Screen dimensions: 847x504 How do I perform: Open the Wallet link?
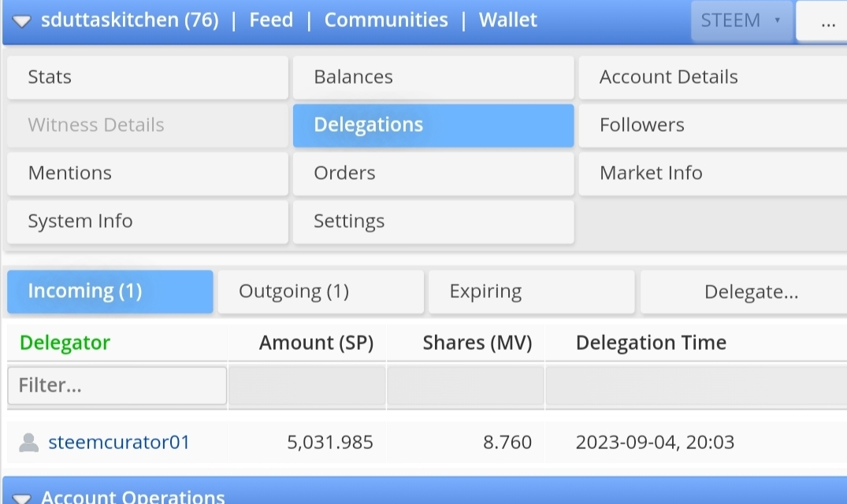coord(507,20)
